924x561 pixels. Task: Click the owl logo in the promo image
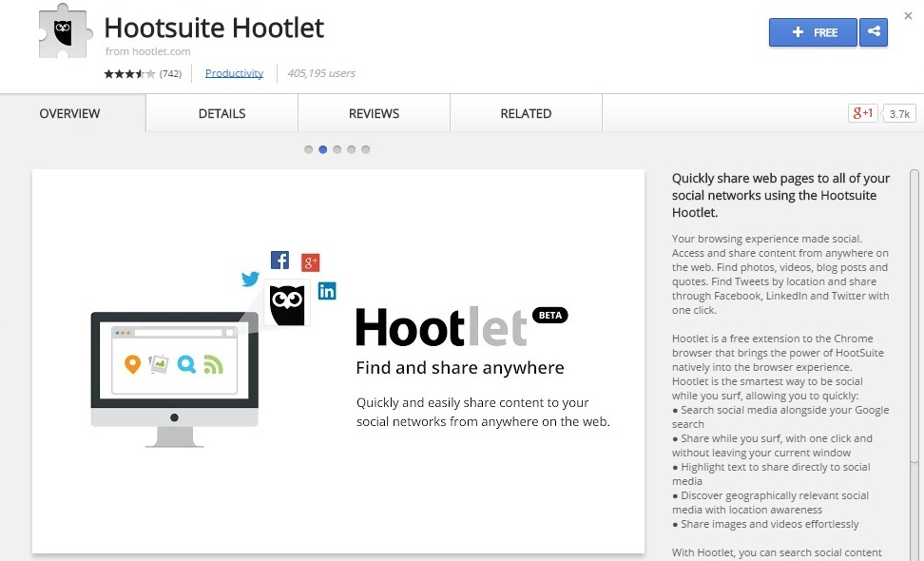point(287,304)
